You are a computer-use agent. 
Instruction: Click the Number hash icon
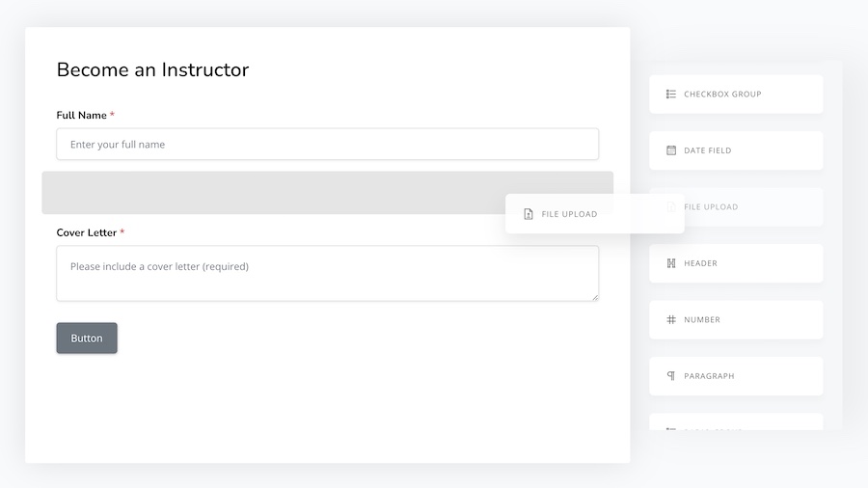click(671, 319)
